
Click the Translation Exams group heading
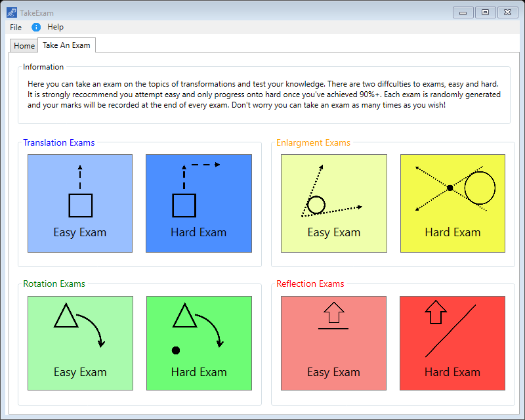click(x=59, y=142)
